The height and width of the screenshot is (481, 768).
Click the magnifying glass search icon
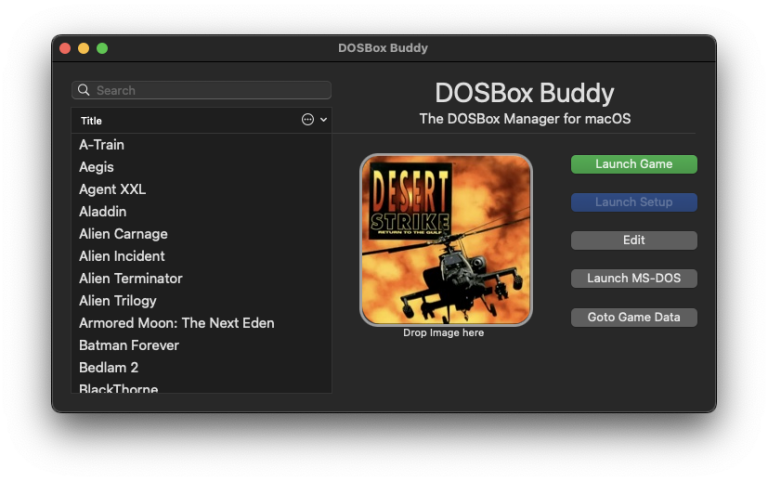coord(84,90)
